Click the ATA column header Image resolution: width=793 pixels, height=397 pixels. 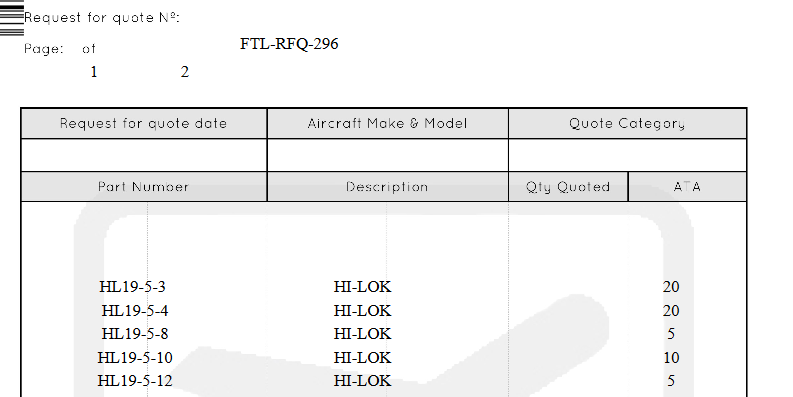(x=687, y=187)
